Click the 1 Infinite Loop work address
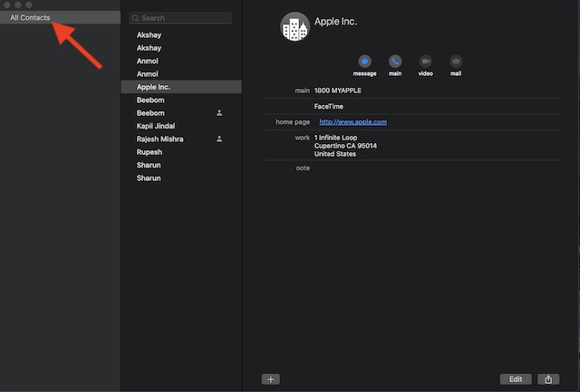The height and width of the screenshot is (392, 580). click(345, 146)
